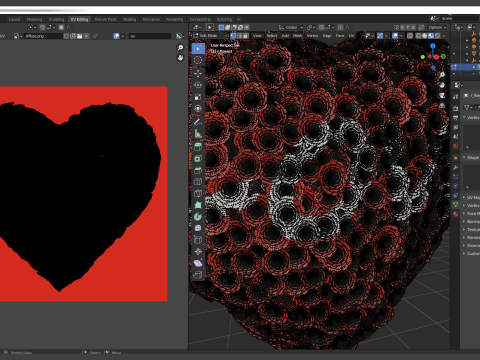Open the Modifiers wrench properties tab
The height and width of the screenshot is (360, 480).
[x=456, y=167]
